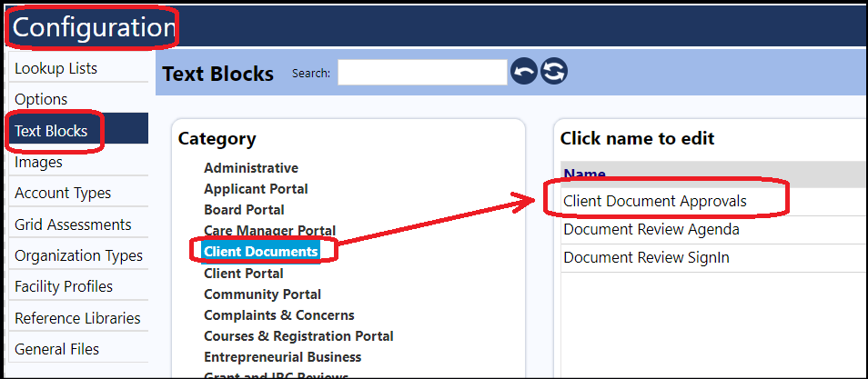The image size is (868, 379).
Task: Edit the Document Review SignIn text block
Action: tap(646, 258)
